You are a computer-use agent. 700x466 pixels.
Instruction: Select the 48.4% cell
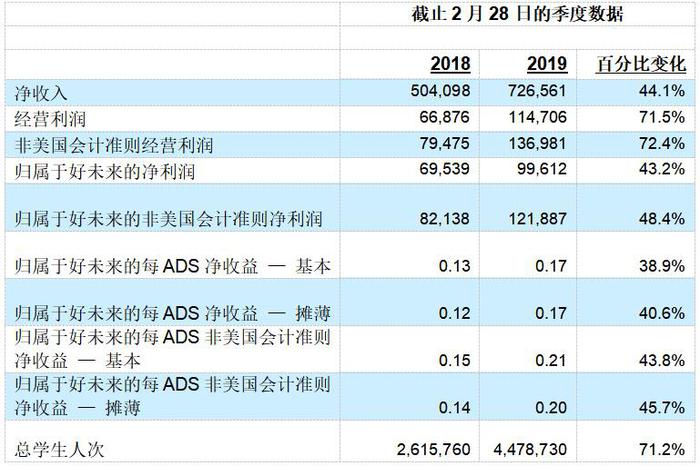click(662, 218)
